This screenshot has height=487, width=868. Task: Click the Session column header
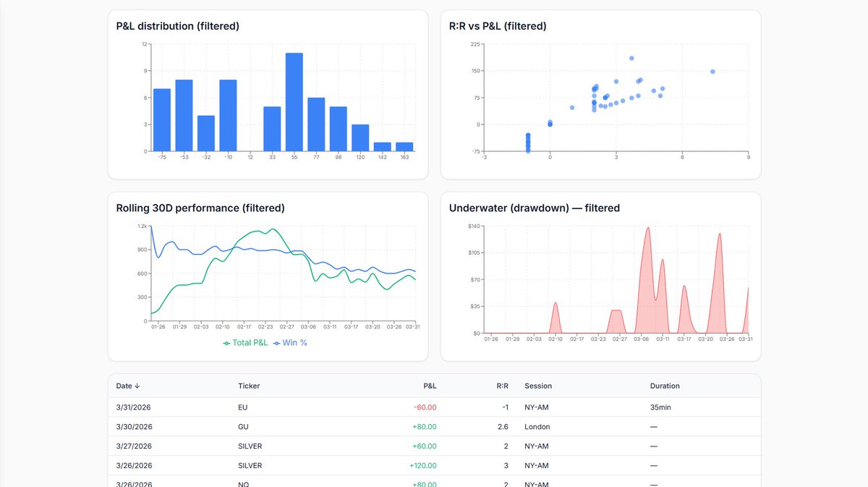pyautogui.click(x=538, y=386)
